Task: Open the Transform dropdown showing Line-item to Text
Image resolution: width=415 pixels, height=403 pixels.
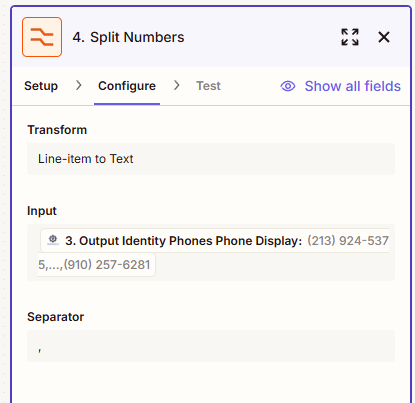Action: coord(211,159)
